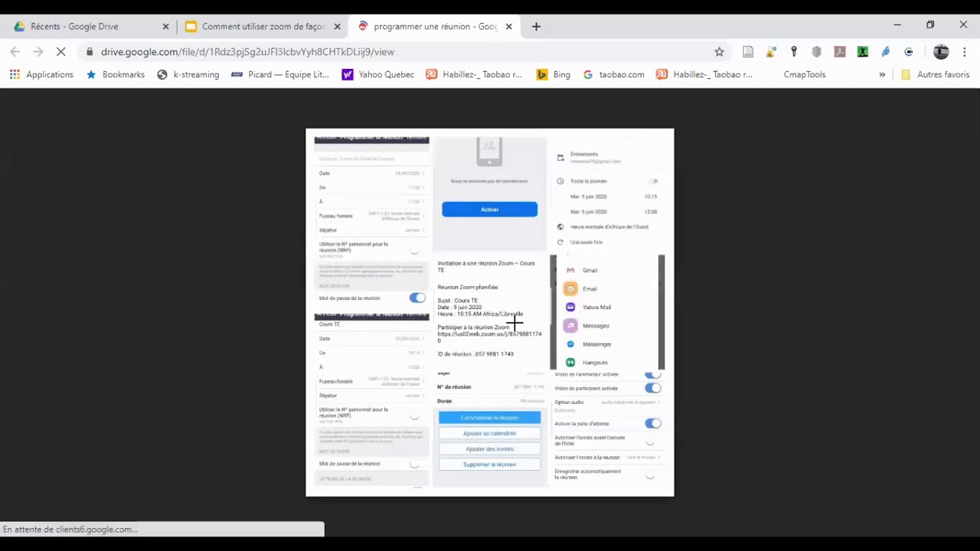This screenshot has width=980, height=551.
Task: Open the blue feather extension icon
Action: 886,51
